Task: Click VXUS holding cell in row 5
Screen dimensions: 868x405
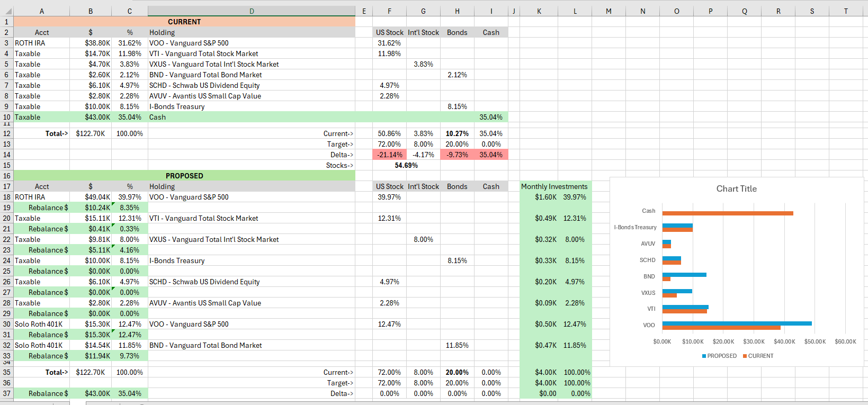Action: [x=252, y=64]
